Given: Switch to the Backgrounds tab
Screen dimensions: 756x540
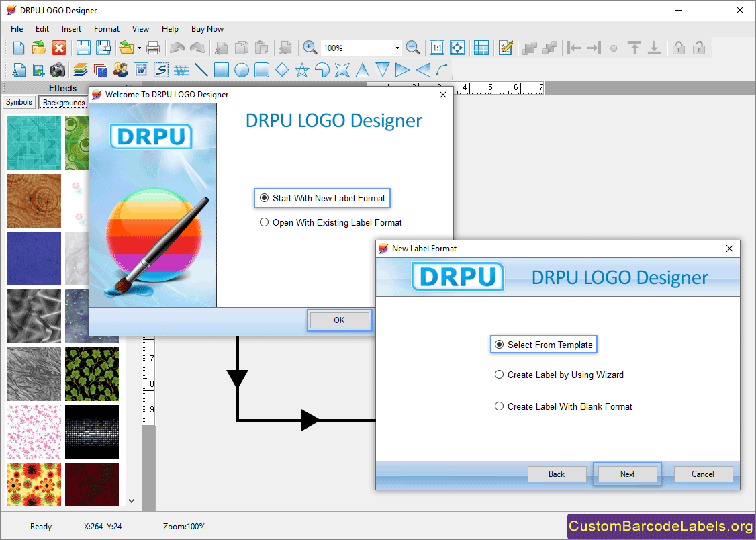Looking at the screenshot, I should click(x=63, y=103).
